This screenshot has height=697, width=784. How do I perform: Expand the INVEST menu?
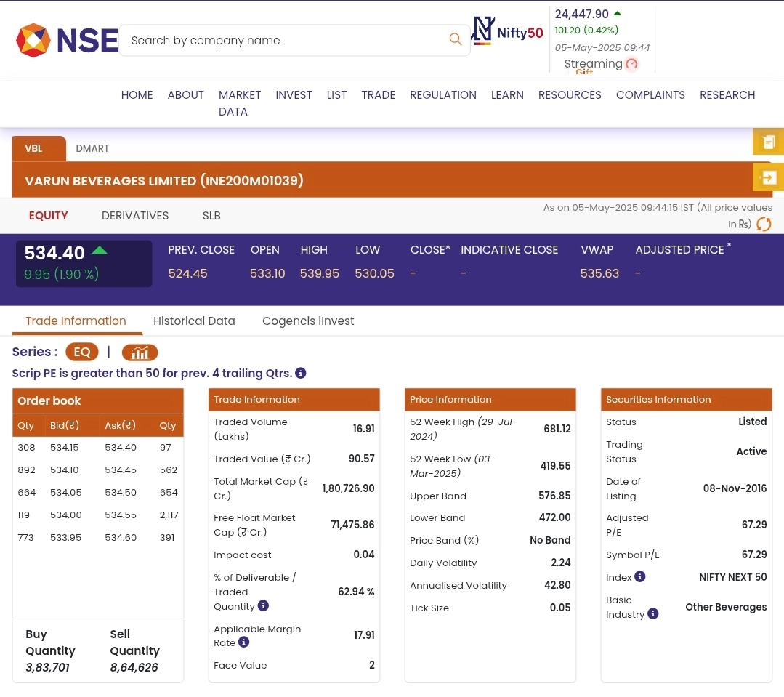[x=294, y=95]
